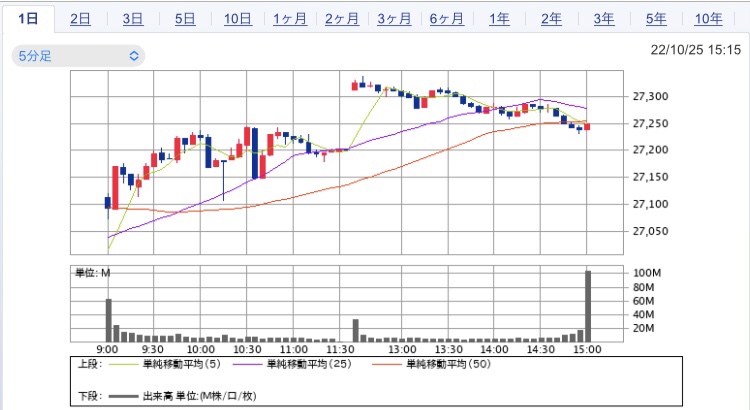Click the 11:30 time axis label
750x410 pixels.
(x=340, y=350)
